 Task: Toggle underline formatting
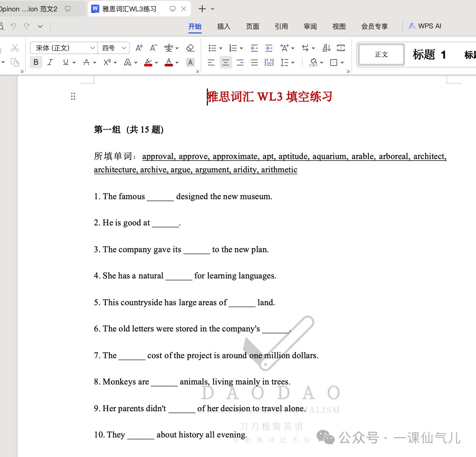66,62
